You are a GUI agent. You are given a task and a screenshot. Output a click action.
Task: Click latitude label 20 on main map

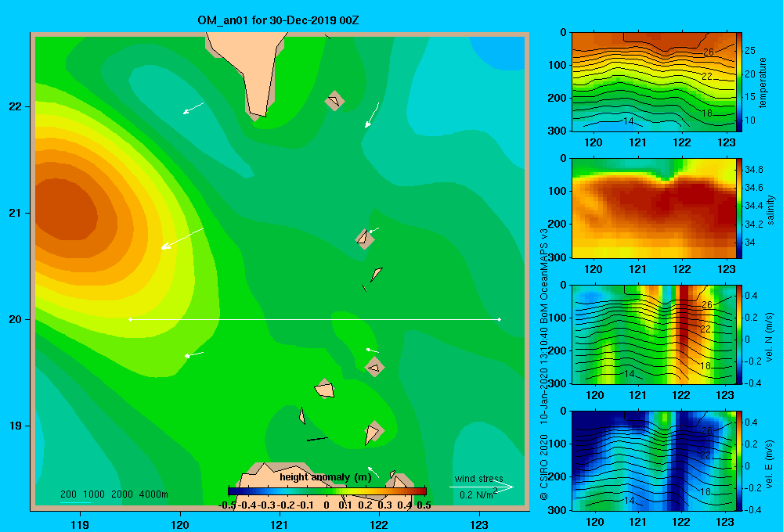[x=16, y=319]
